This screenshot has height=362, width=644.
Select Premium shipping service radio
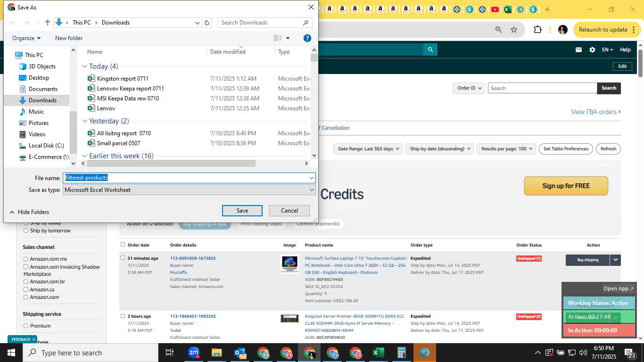coord(26,326)
